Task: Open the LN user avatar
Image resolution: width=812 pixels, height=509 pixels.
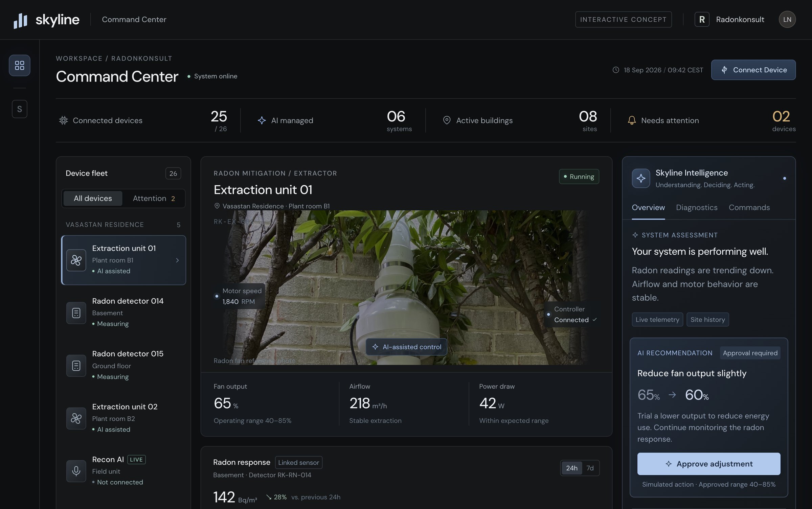Action: (x=787, y=20)
